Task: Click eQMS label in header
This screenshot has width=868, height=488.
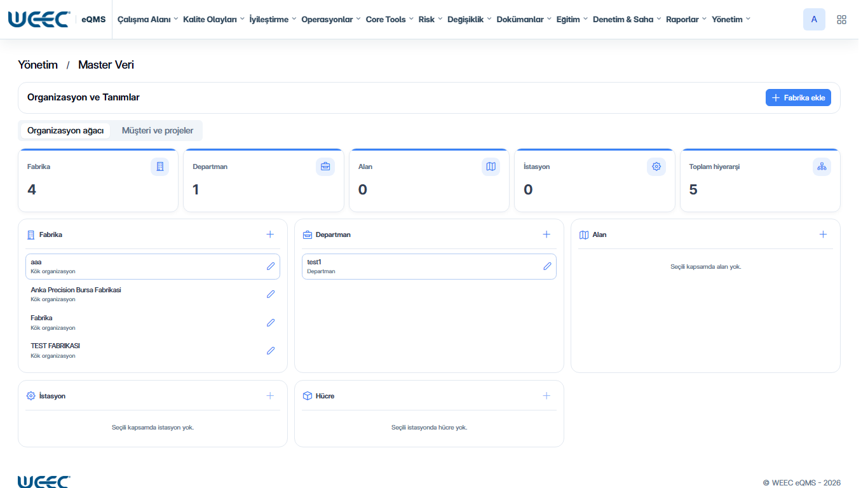Action: tap(94, 19)
